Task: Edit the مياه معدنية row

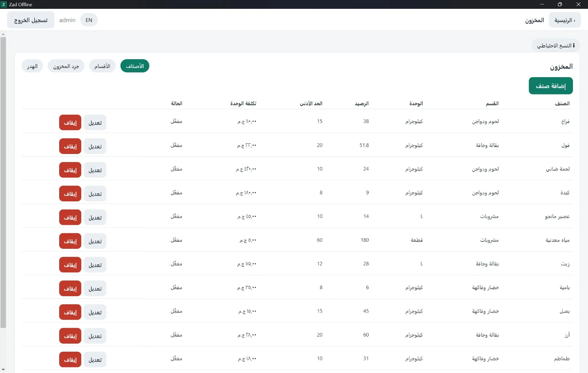Action: pos(95,241)
